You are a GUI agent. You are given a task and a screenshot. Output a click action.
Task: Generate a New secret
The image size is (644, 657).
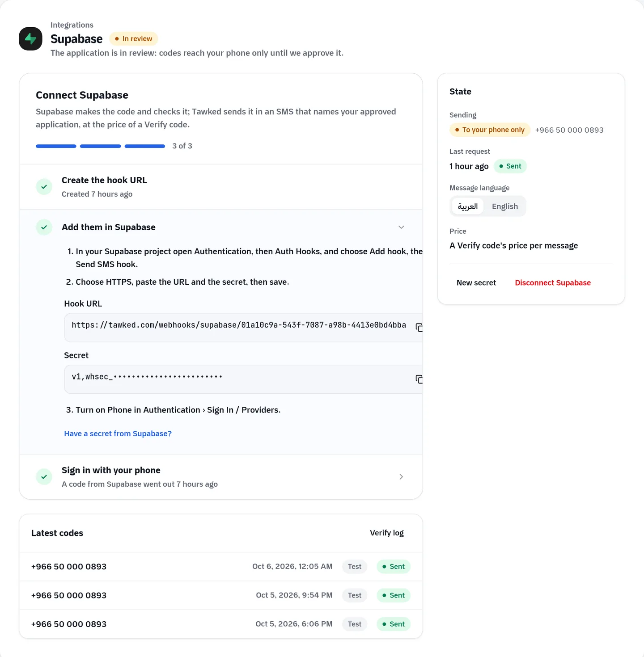[x=476, y=283]
